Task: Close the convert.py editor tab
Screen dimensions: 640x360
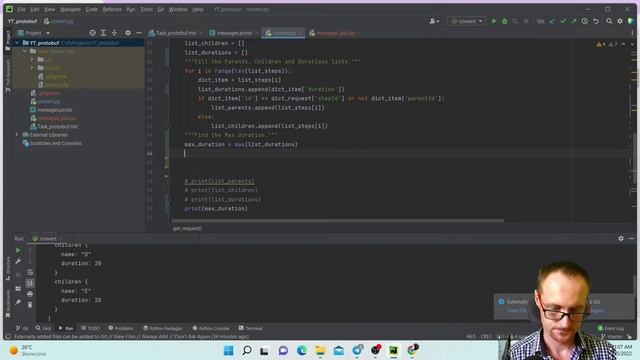Action: point(301,33)
